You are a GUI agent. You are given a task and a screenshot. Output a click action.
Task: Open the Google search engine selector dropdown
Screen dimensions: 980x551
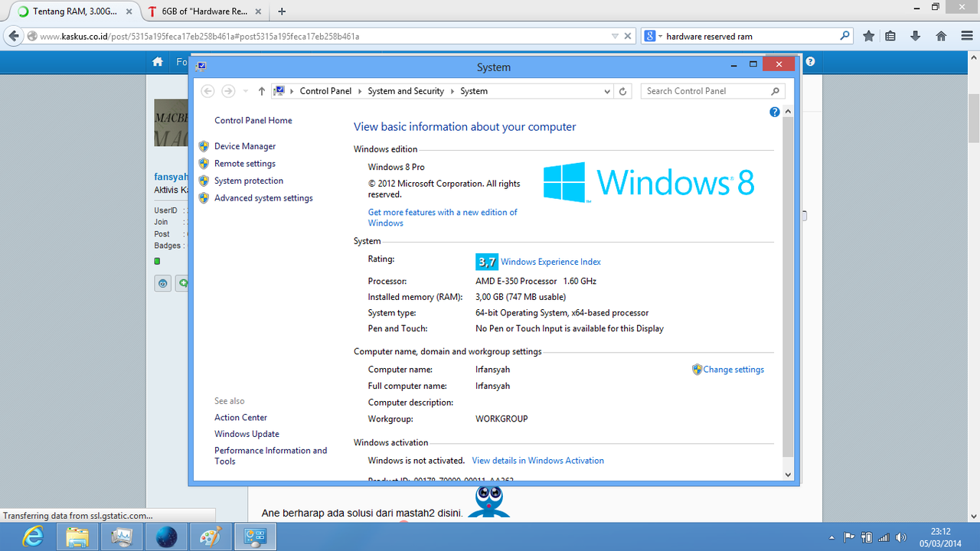[x=653, y=36]
